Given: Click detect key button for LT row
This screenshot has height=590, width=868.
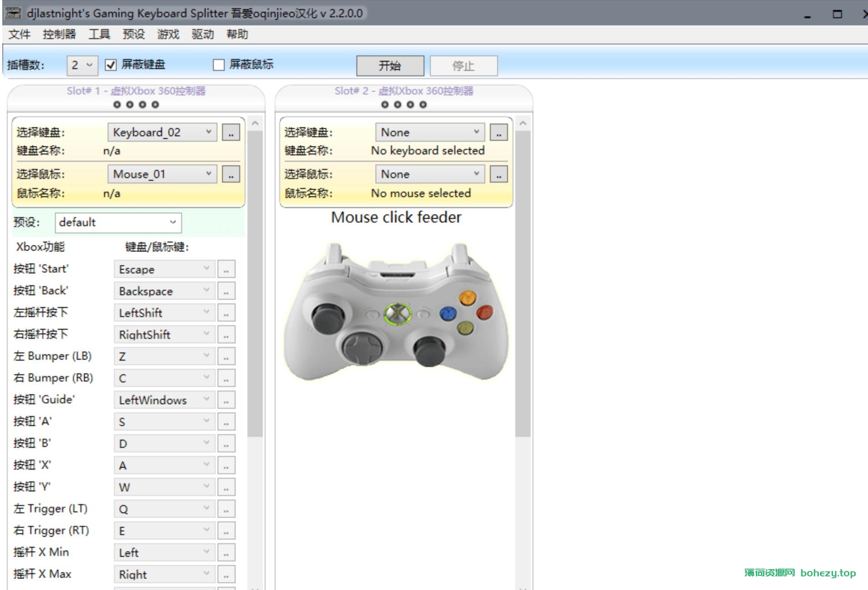Looking at the screenshot, I should [226, 509].
